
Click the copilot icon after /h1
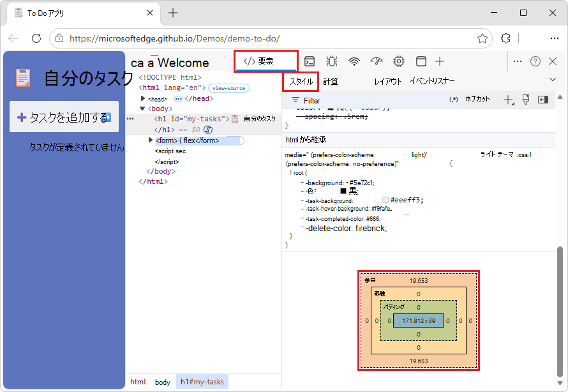208,130
